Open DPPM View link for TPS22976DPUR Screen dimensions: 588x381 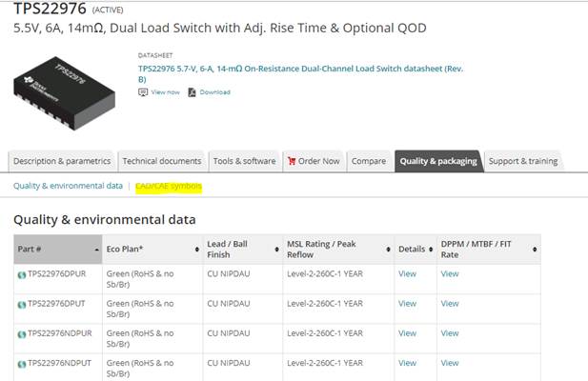(x=450, y=274)
